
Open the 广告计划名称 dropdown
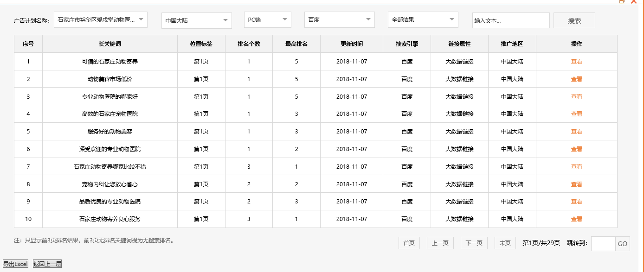pos(101,20)
